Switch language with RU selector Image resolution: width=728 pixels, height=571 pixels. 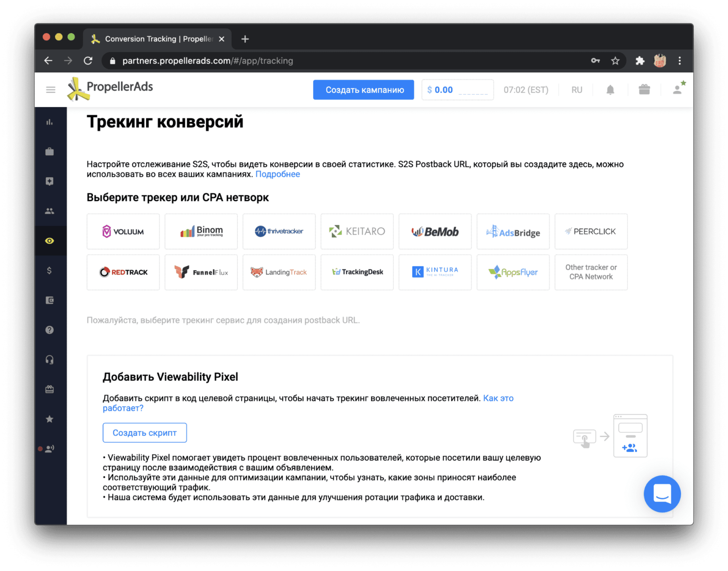(x=577, y=90)
